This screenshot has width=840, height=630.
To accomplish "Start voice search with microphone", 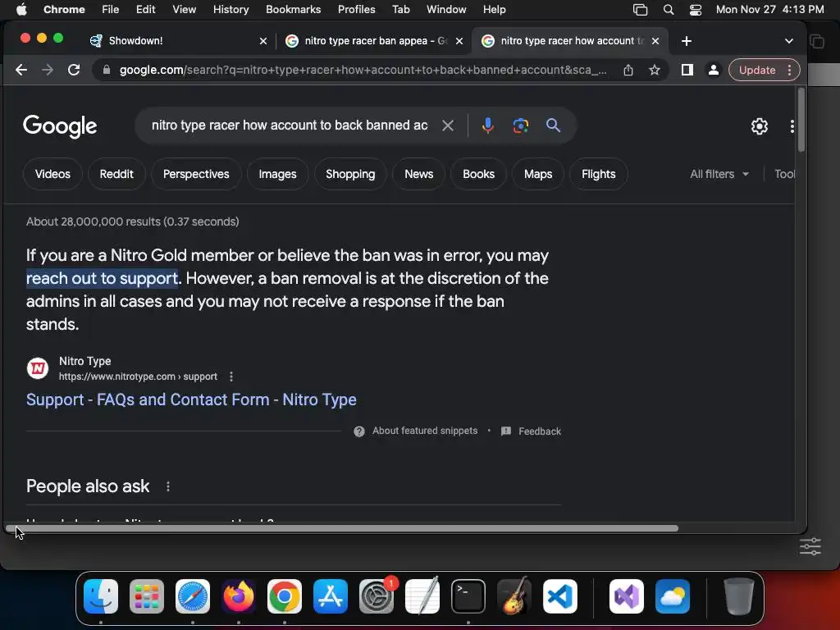I will (x=487, y=126).
